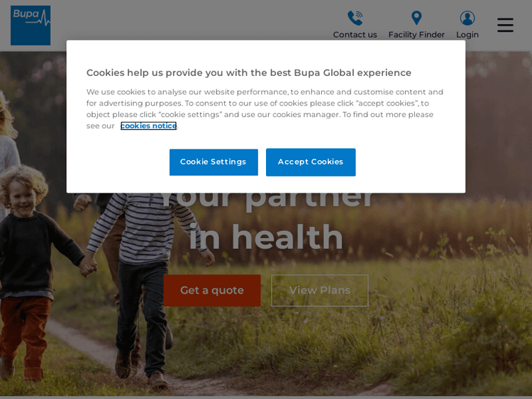The width and height of the screenshot is (532, 399).
Task: Expand the hamburger navigation menu
Action: tap(505, 25)
